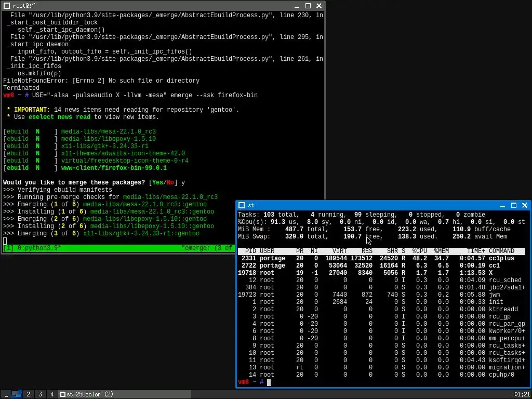Click the underscore show-desktop button in the taskbar

(6, 394)
